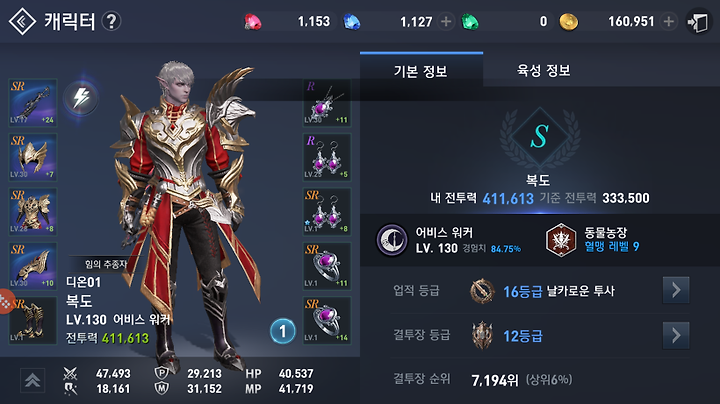Toggle the numbered 1 preset circle

282,331
